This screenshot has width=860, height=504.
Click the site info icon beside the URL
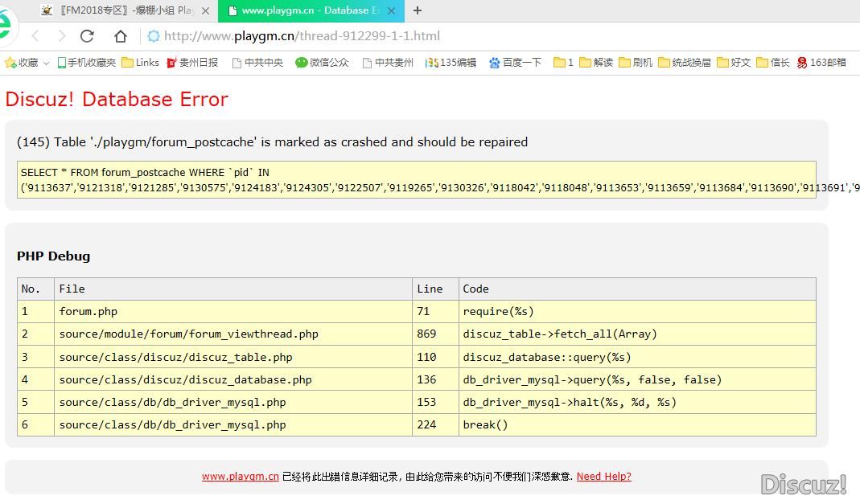click(x=154, y=36)
